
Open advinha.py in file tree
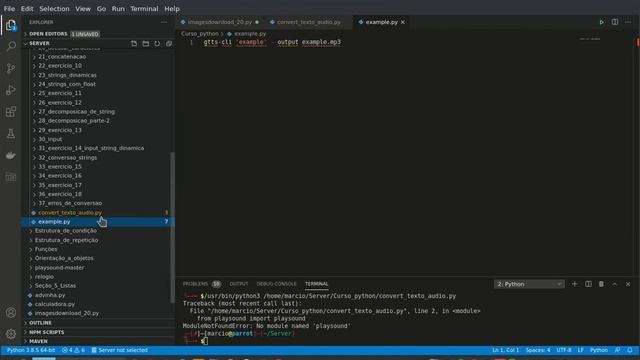(x=50, y=295)
